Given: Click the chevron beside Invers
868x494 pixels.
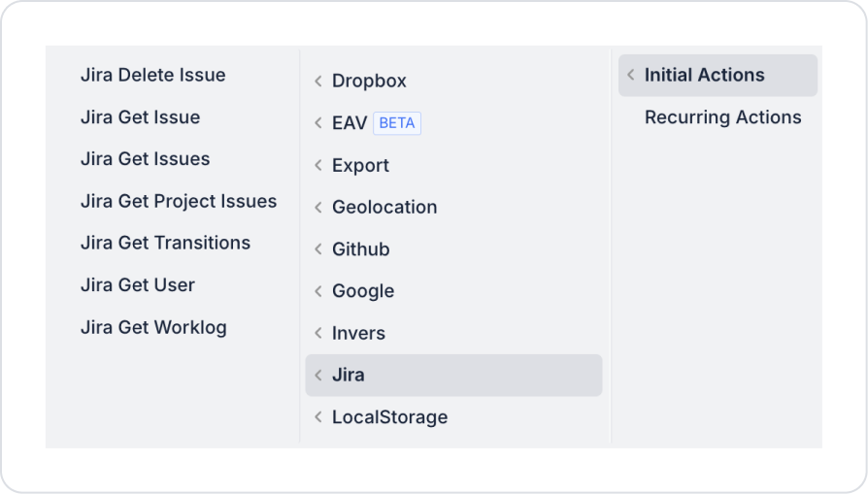Looking at the screenshot, I should tap(318, 334).
